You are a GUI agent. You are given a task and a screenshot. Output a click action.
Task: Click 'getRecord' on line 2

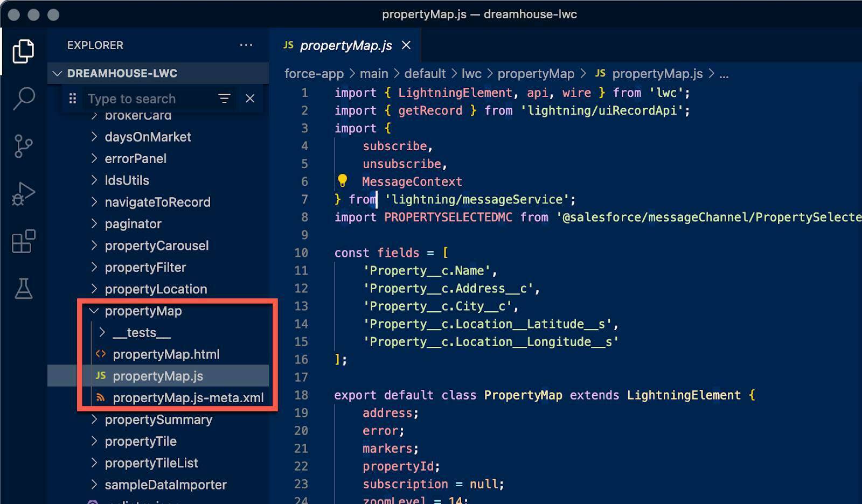point(430,110)
